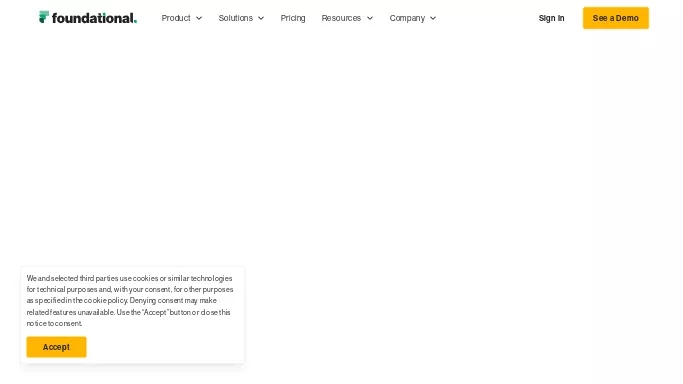Click the cookie notice paragraph text
This screenshot has height=384, width=683.
pyautogui.click(x=130, y=301)
